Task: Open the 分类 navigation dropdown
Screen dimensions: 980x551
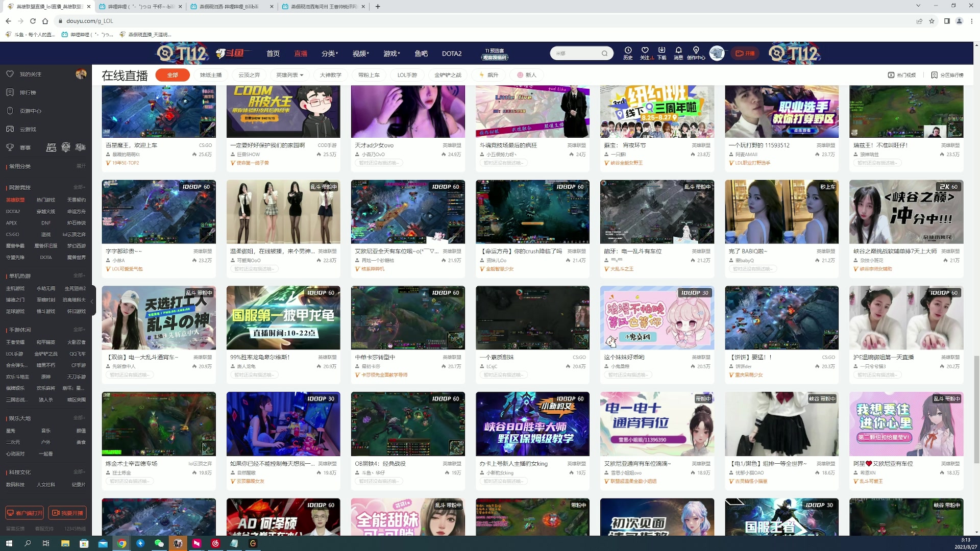Action: (330, 53)
